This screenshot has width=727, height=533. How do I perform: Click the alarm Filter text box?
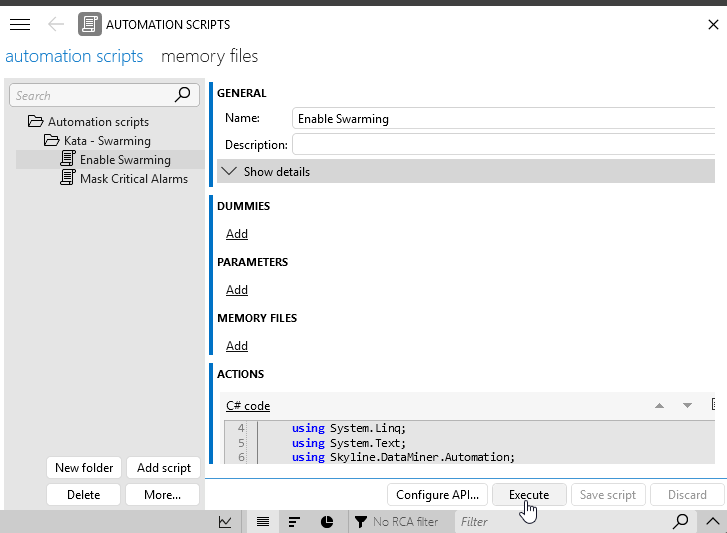tap(561, 522)
